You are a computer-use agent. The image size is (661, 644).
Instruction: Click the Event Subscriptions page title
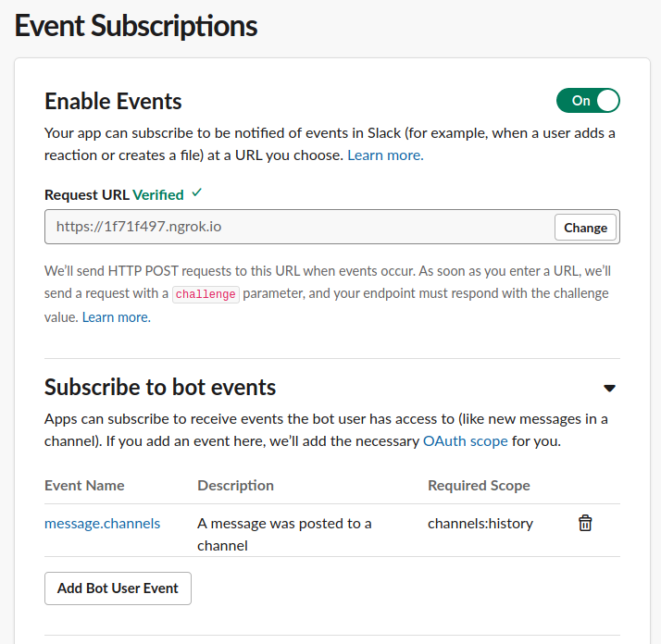click(136, 26)
